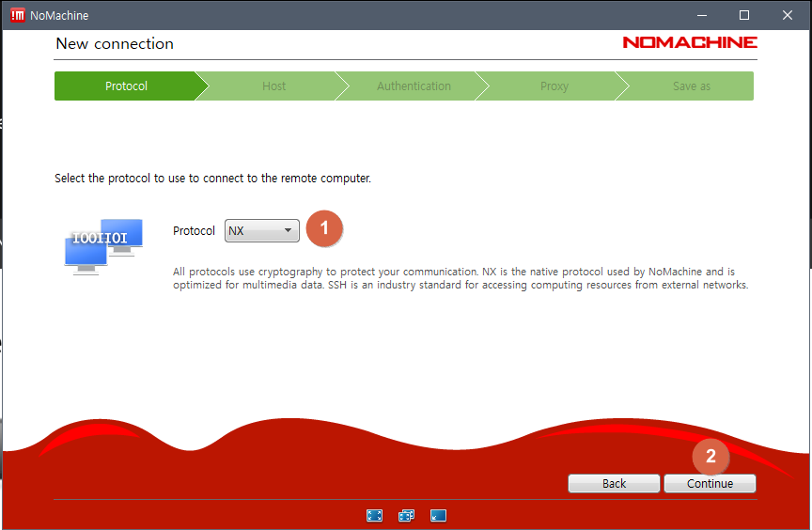Click the fullscreen icon in the bottom bar
This screenshot has width=812, height=530.
click(x=374, y=516)
